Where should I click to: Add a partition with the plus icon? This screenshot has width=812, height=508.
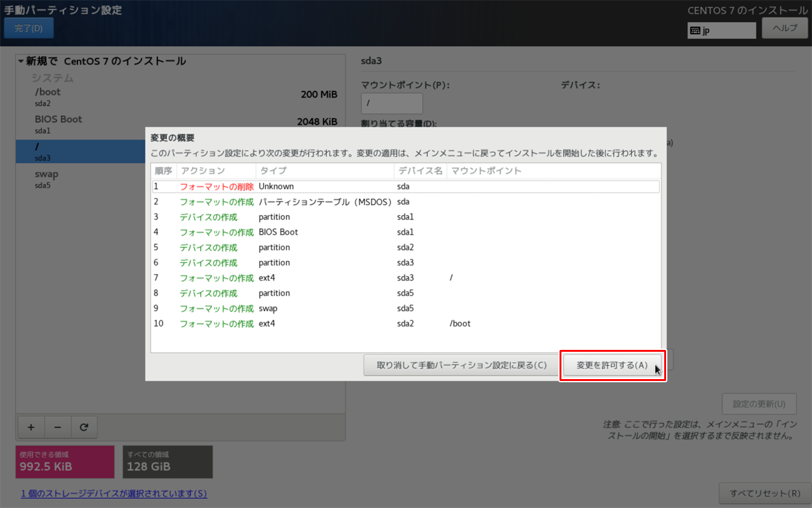click(31, 427)
